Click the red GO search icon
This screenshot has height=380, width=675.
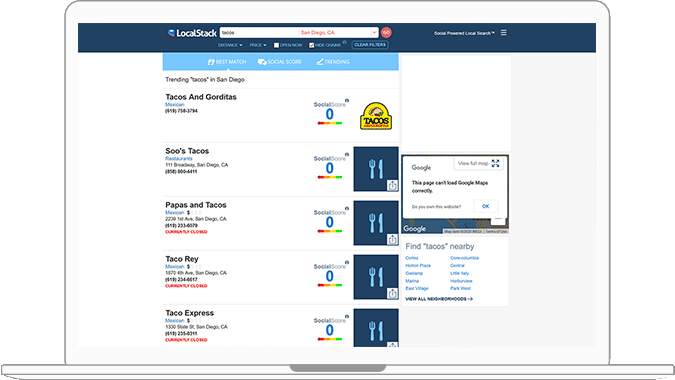coord(386,33)
